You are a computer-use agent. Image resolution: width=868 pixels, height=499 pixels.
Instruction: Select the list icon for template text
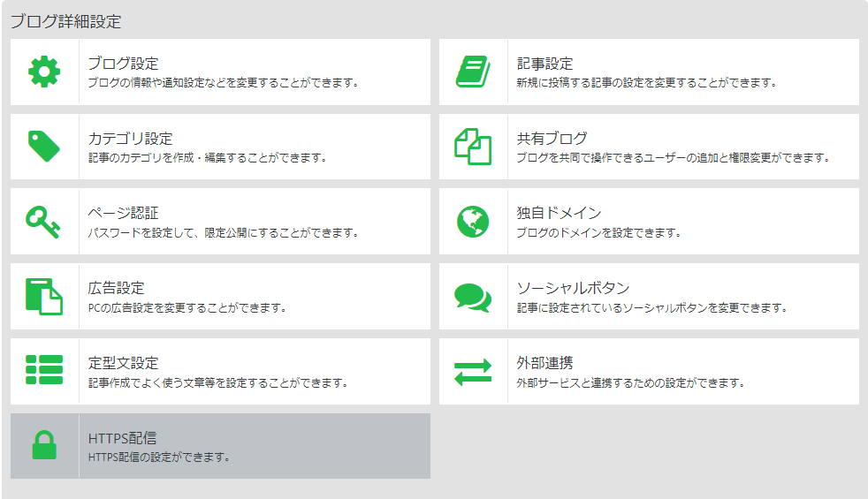coord(44,371)
